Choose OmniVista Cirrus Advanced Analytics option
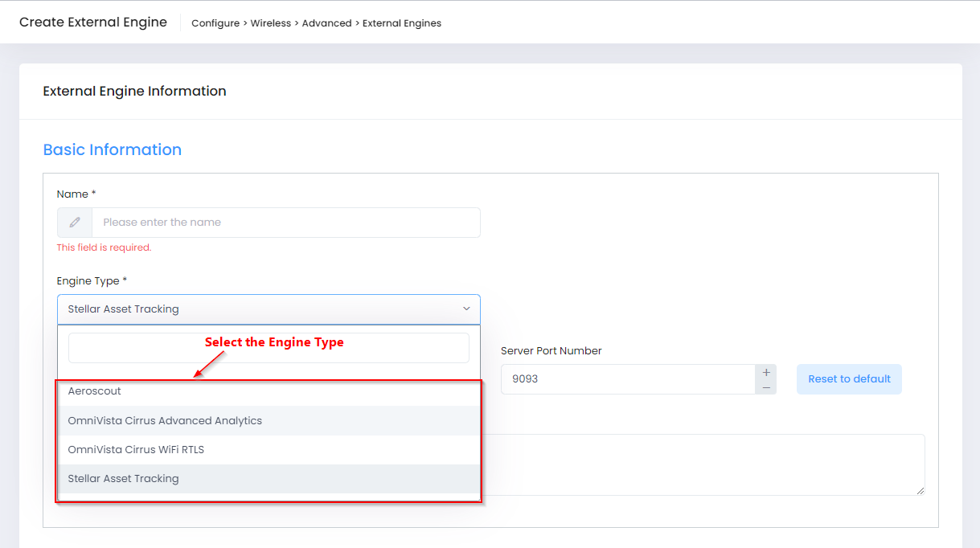The height and width of the screenshot is (548, 980). 165,421
